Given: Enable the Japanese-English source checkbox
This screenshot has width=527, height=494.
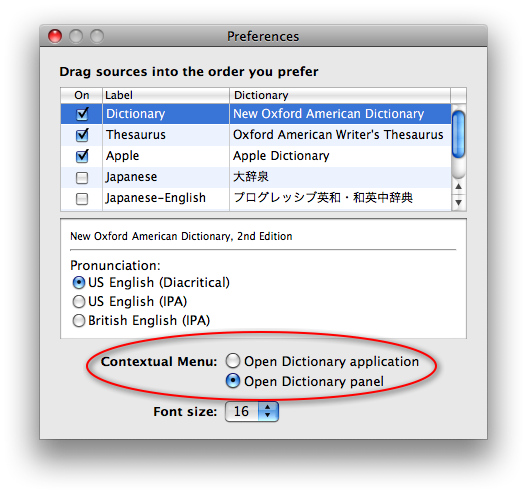Looking at the screenshot, I should (82, 199).
